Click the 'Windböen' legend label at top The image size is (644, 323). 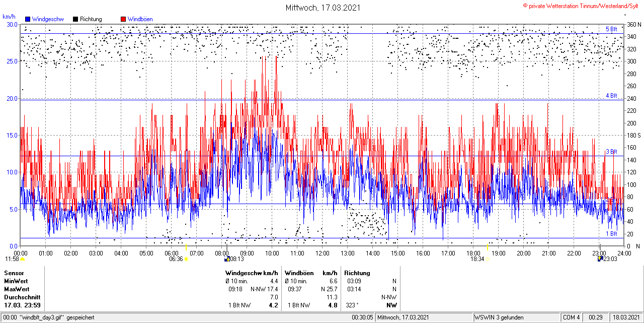140,19
